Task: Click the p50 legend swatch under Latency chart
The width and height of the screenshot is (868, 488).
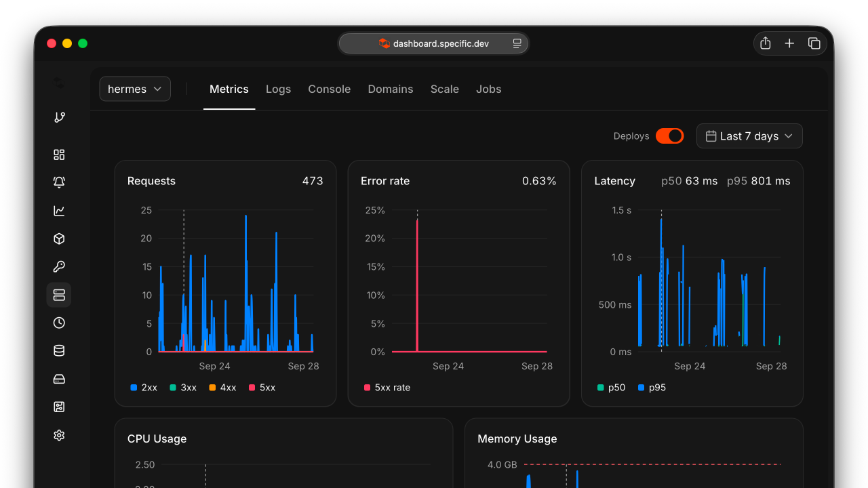Action: pyautogui.click(x=600, y=388)
